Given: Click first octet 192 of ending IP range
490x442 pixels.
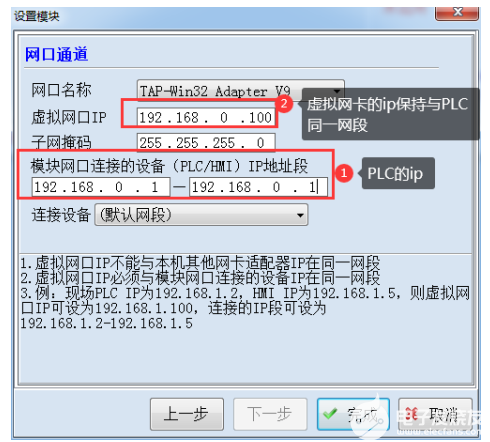Looking at the screenshot, I should (x=203, y=187).
